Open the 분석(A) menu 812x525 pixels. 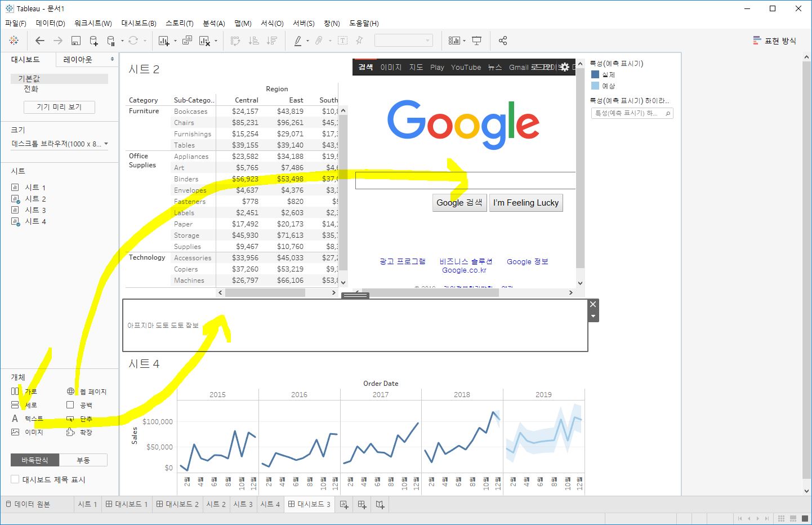(x=214, y=23)
